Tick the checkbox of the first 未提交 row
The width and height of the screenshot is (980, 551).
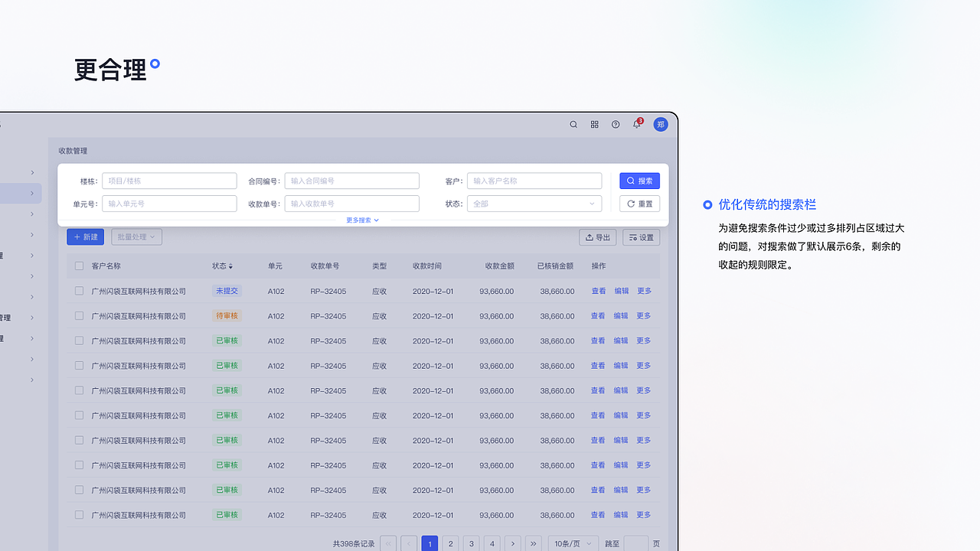79,291
